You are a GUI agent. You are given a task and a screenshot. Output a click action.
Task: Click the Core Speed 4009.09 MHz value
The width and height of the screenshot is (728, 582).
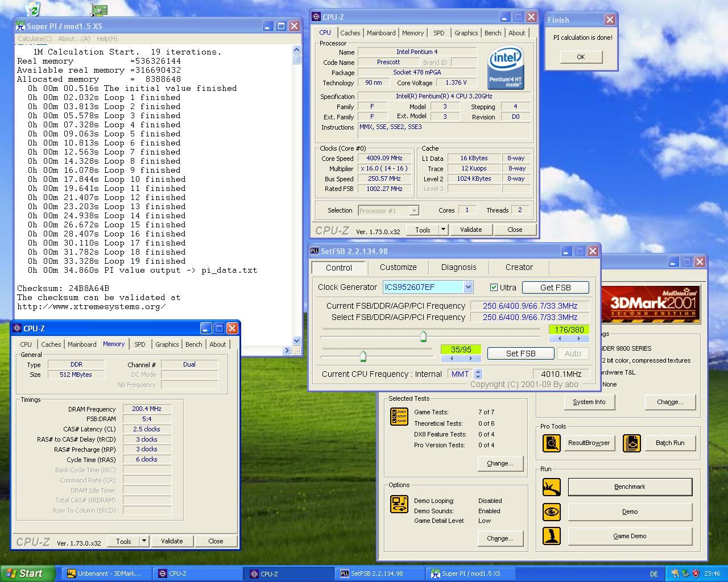(384, 159)
